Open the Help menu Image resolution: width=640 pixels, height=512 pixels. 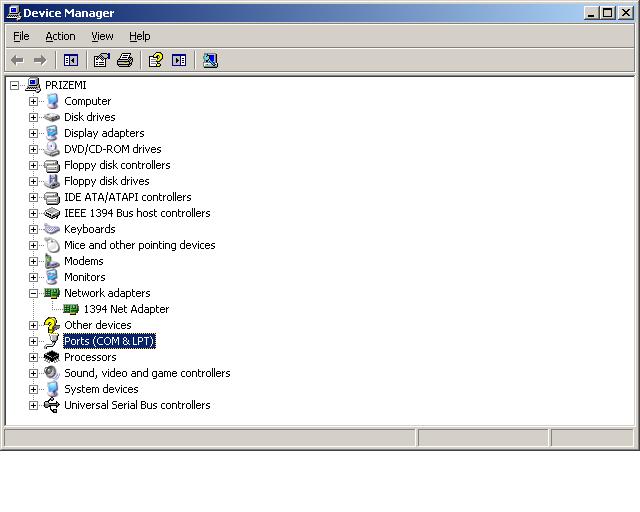pos(140,36)
